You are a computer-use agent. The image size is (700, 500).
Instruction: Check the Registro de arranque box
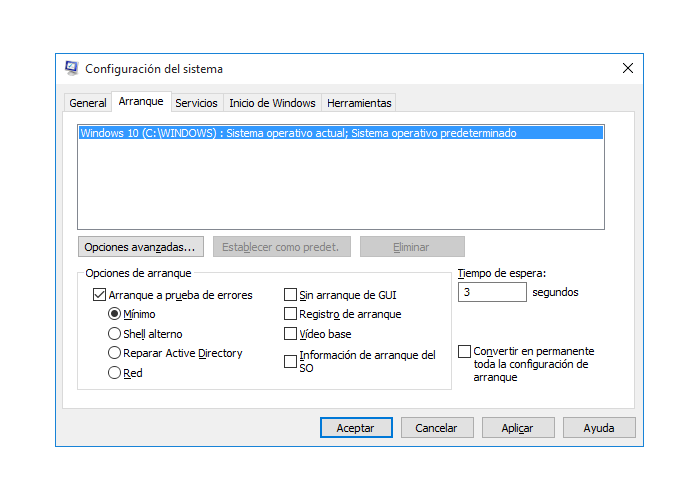[x=291, y=314]
